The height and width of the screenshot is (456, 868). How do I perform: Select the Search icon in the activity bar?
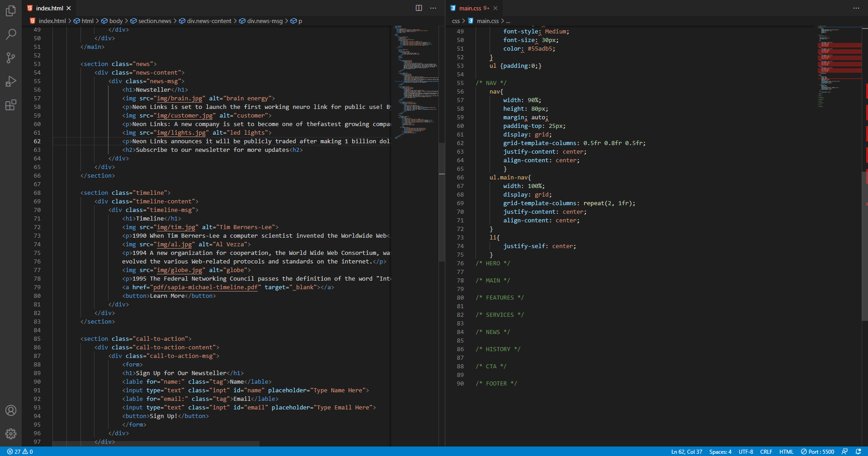coord(11,34)
